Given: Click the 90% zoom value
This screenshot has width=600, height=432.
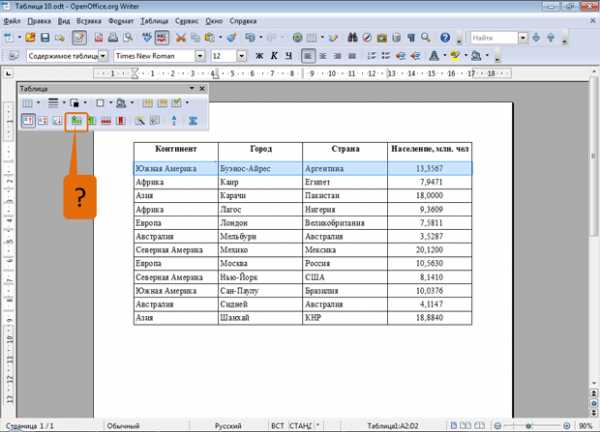Looking at the screenshot, I should pyautogui.click(x=585, y=425).
